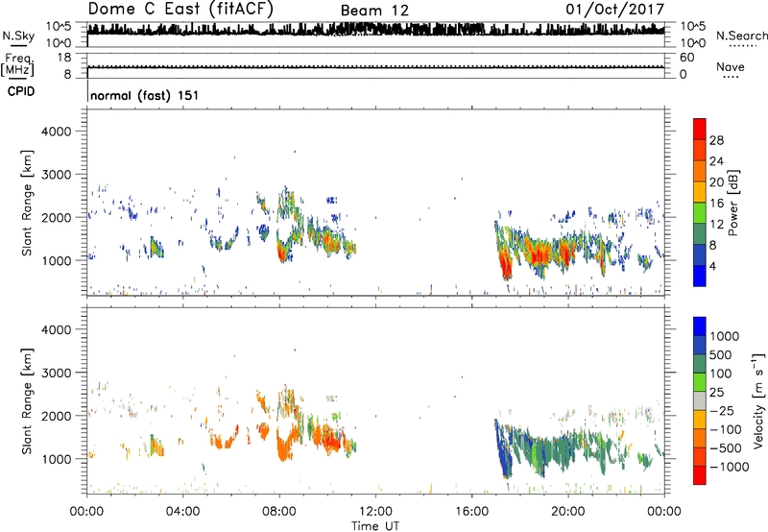Click the "20" power colorbar label
This screenshot has height=532, width=768.
pyautogui.click(x=716, y=182)
